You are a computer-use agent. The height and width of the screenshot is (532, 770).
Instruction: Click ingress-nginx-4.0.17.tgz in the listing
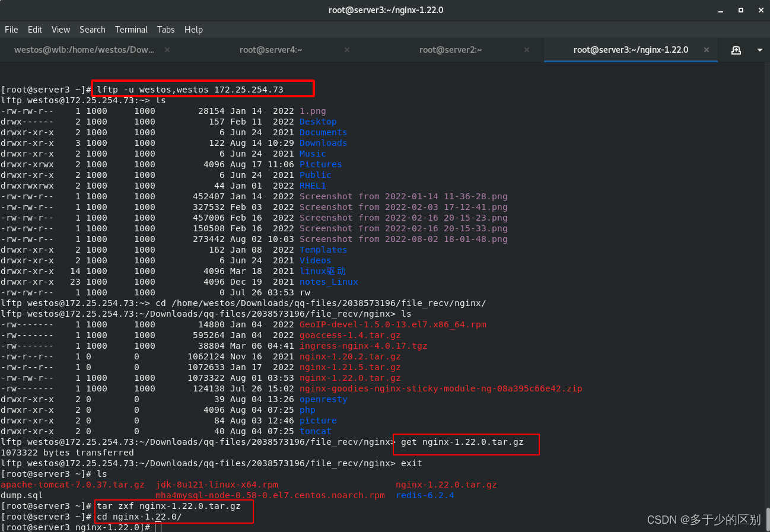point(364,346)
